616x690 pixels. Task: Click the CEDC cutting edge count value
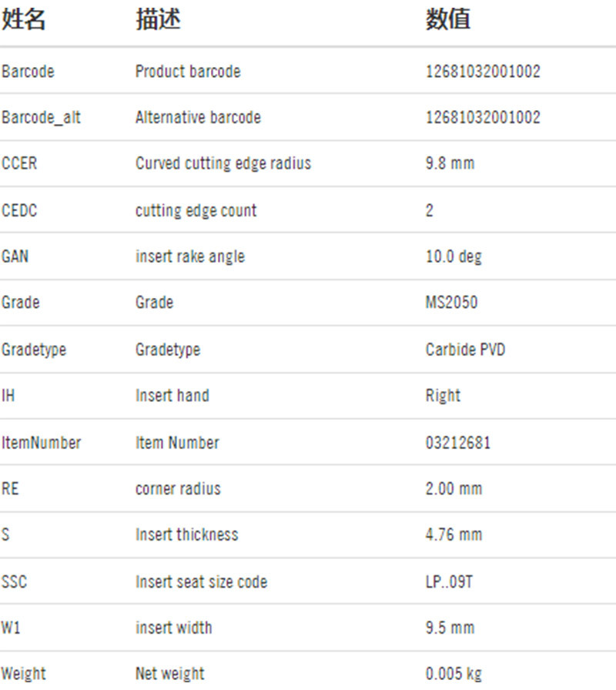pyautogui.click(x=430, y=210)
